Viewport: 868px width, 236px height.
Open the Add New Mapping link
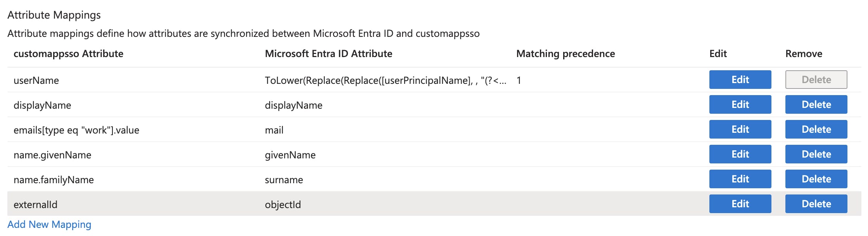49,224
